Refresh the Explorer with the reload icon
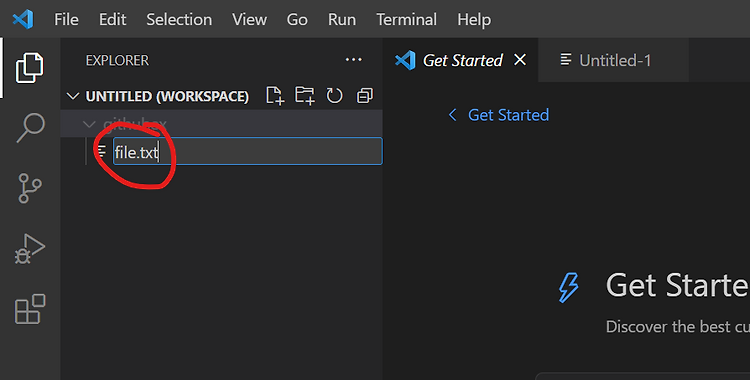The width and height of the screenshot is (750, 380). coord(334,96)
